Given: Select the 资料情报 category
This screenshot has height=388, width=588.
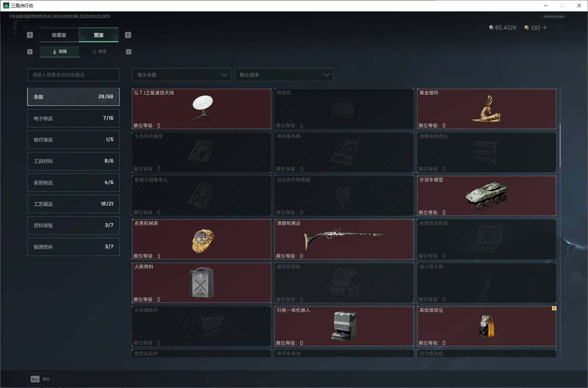Looking at the screenshot, I should pos(73,225).
